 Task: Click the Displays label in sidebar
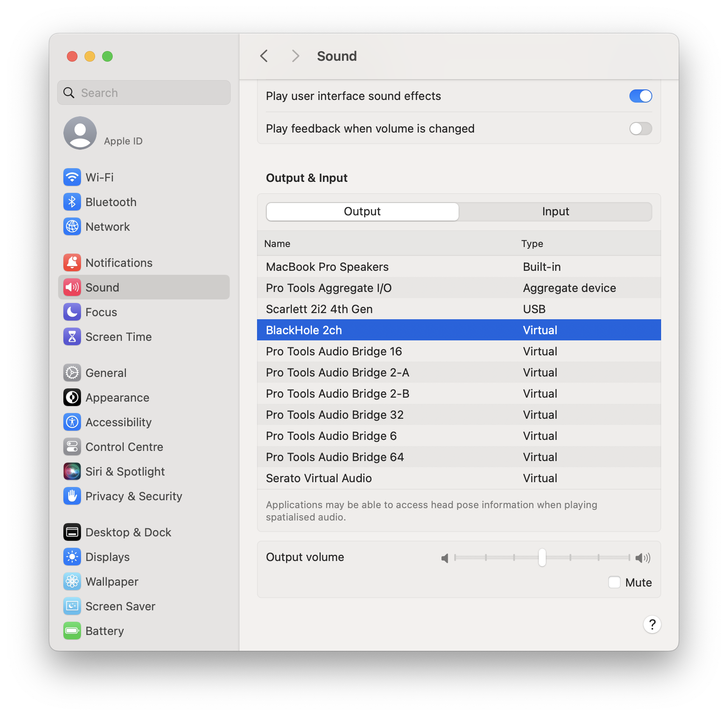click(107, 557)
